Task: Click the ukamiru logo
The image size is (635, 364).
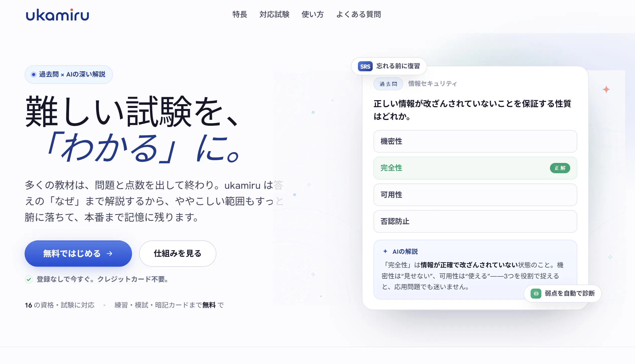Action: [x=57, y=15]
